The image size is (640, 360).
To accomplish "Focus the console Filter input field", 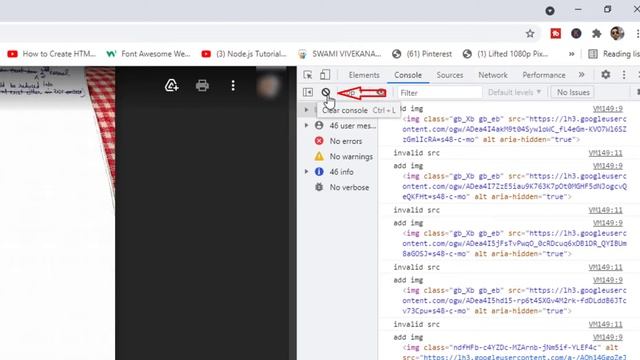I will tap(440, 93).
